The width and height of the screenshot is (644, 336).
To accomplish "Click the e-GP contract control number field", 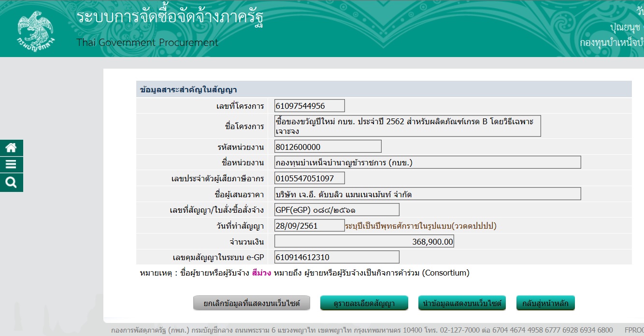I will click(336, 257).
